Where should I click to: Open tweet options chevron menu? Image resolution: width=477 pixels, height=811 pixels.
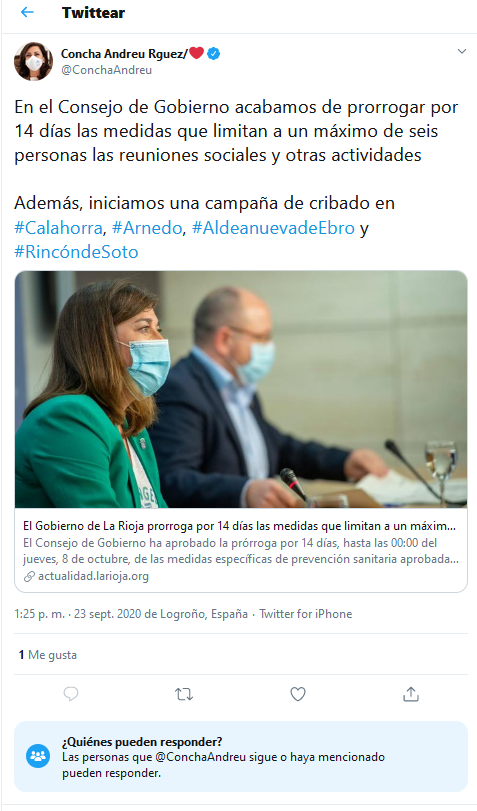[461, 51]
